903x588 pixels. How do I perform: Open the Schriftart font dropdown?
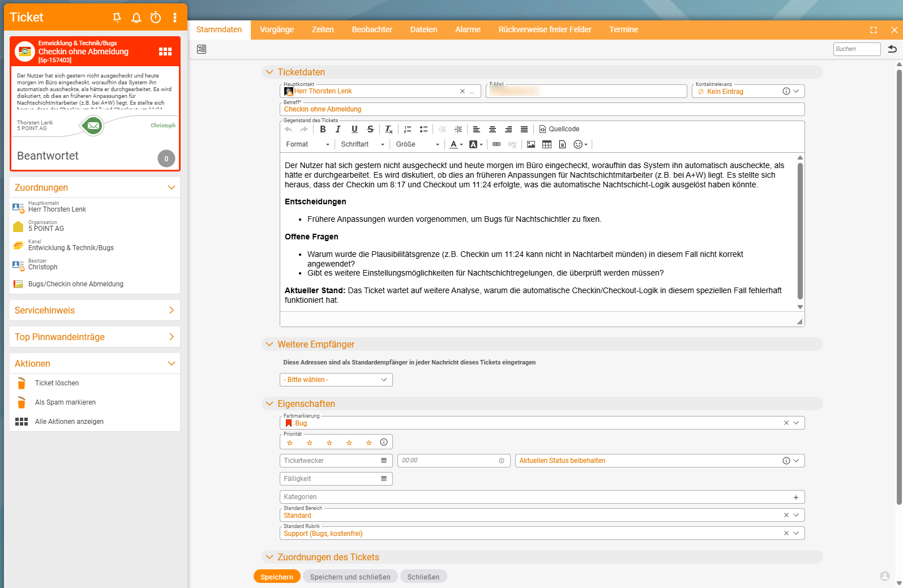(362, 144)
